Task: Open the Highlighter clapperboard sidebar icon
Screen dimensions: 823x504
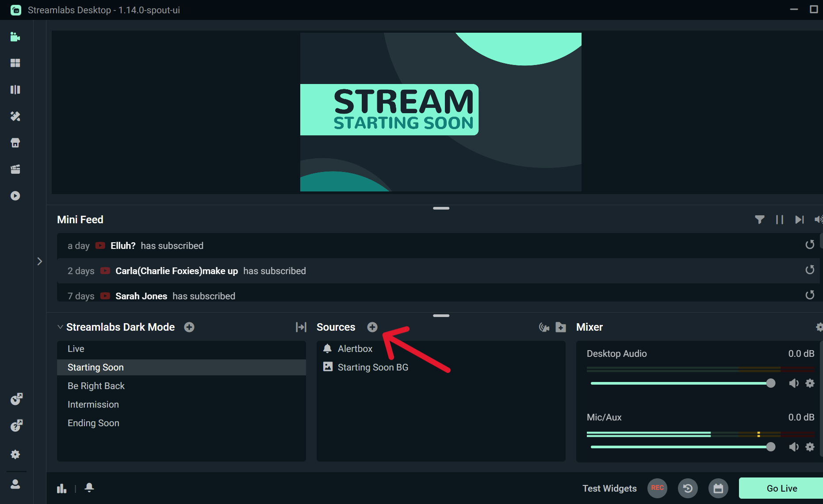Action: [15, 169]
